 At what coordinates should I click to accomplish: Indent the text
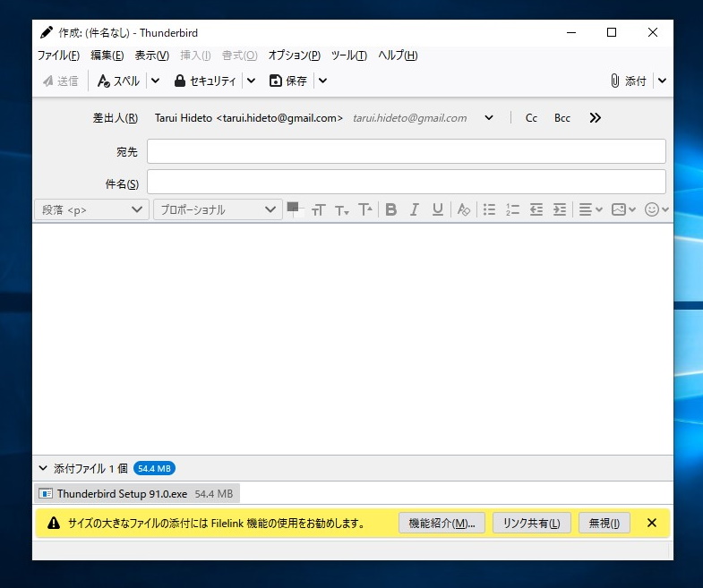click(x=560, y=209)
